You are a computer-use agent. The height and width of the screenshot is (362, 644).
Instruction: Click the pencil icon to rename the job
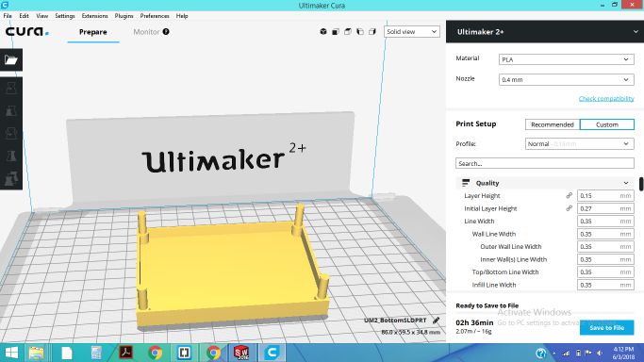point(437,321)
